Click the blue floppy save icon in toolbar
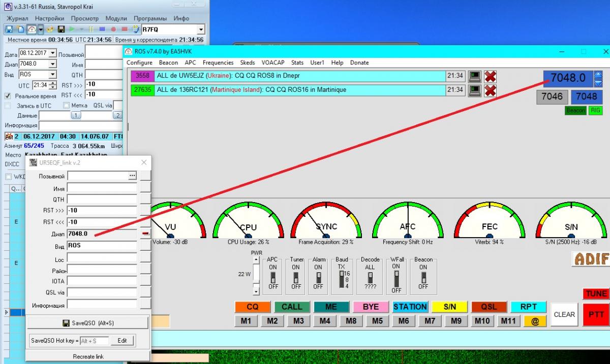 click(9, 29)
